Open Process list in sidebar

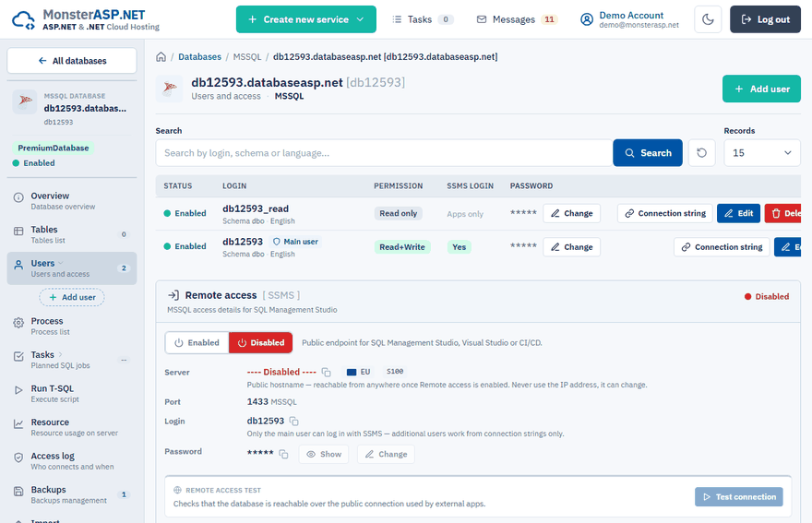coord(72,327)
